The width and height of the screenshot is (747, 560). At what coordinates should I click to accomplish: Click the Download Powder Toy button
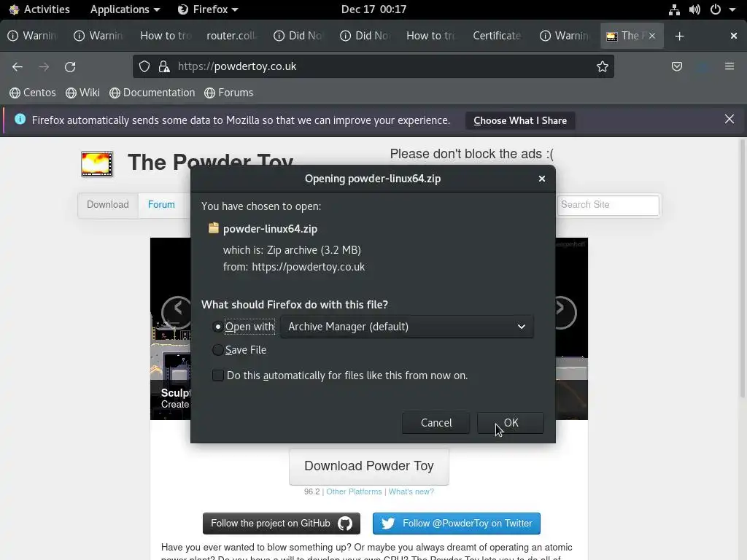pos(368,466)
